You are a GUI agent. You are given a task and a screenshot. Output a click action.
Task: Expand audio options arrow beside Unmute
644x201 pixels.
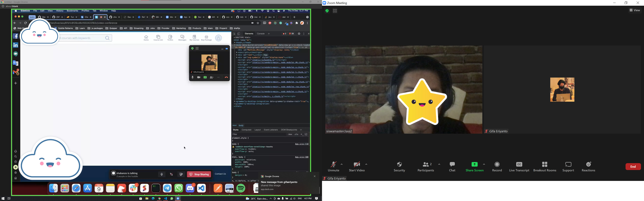(x=342, y=164)
